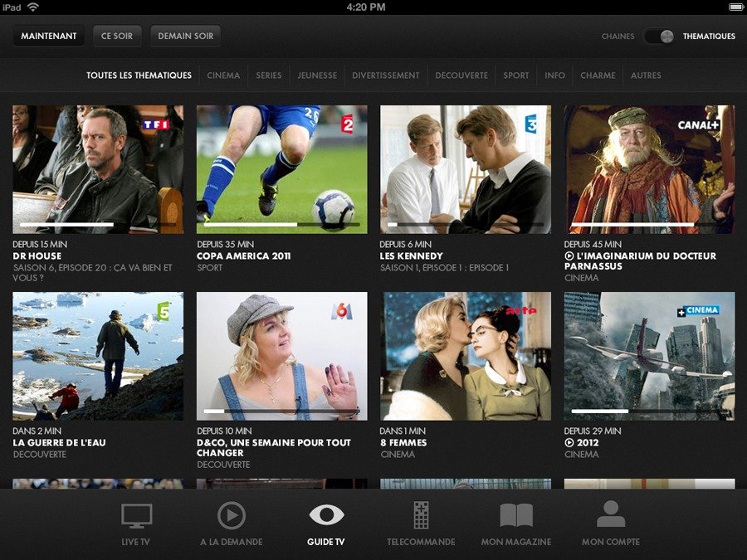Tap the A La Demande play icon
This screenshot has height=560, width=747.
[231, 516]
